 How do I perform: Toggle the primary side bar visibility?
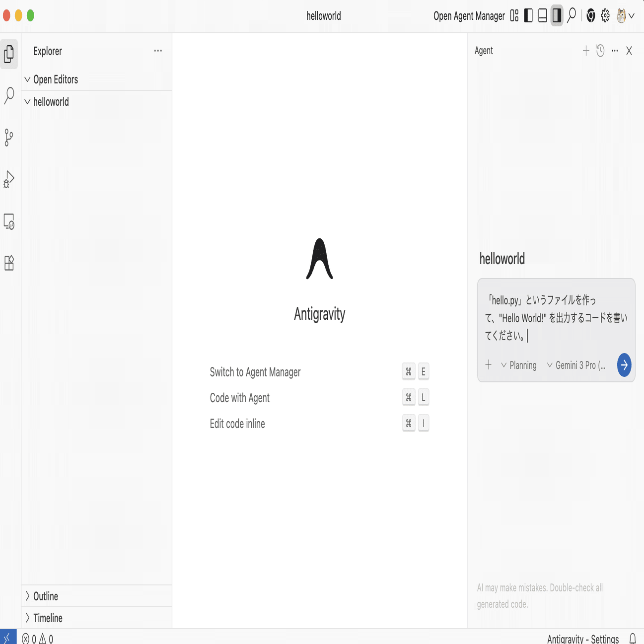pos(528,16)
